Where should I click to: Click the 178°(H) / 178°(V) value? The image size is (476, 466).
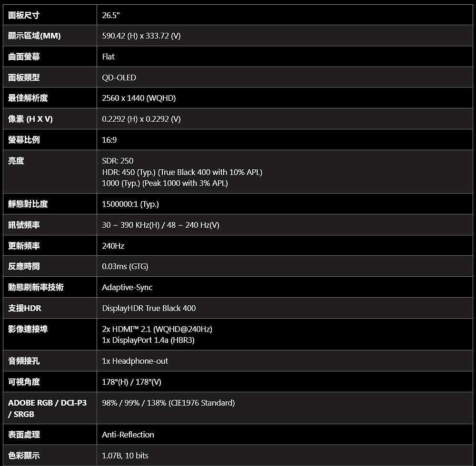tap(132, 382)
